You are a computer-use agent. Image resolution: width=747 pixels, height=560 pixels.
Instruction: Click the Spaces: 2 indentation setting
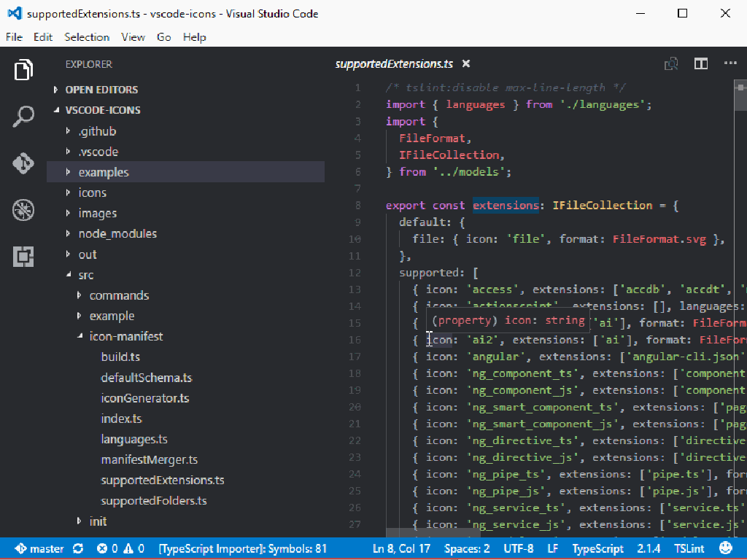[467, 548]
